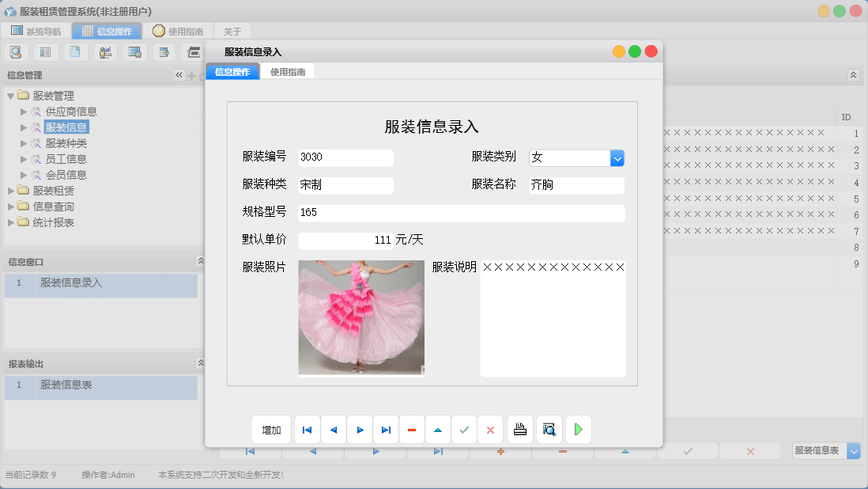This screenshot has width=868, height=489.
Task: Switch to the 使用指南 tab in the dialog
Action: coord(289,70)
